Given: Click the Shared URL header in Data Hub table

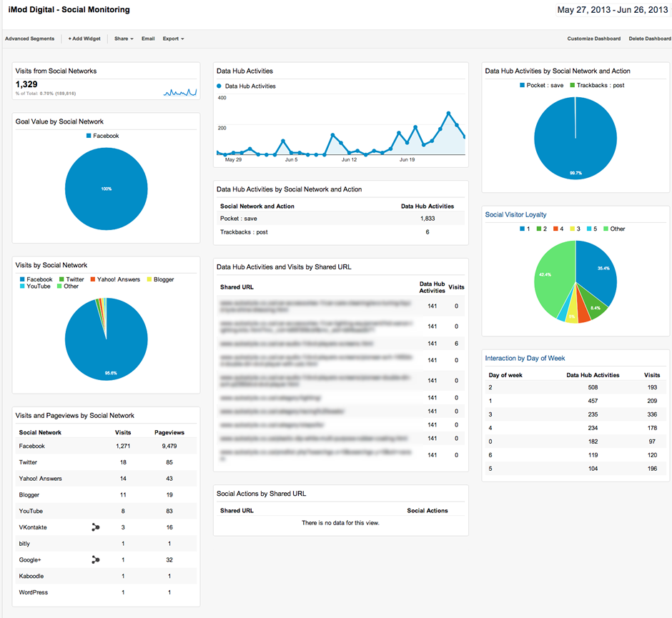Looking at the screenshot, I should [237, 287].
